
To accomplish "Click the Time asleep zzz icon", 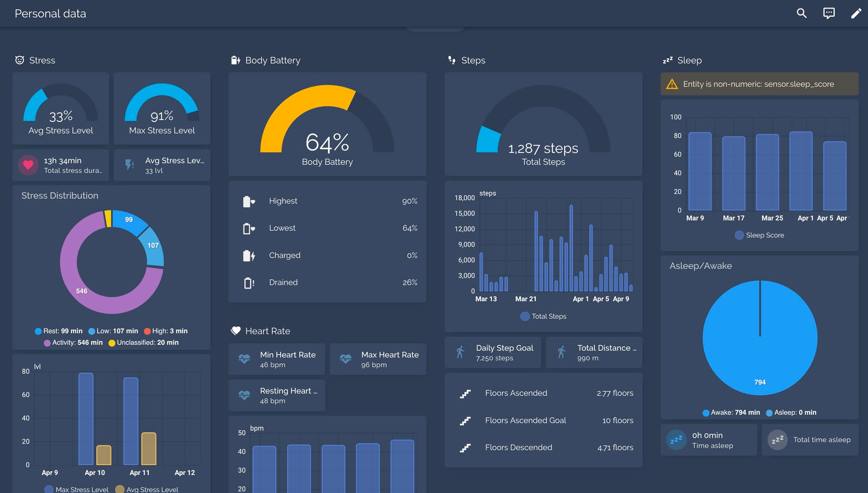I will point(676,440).
